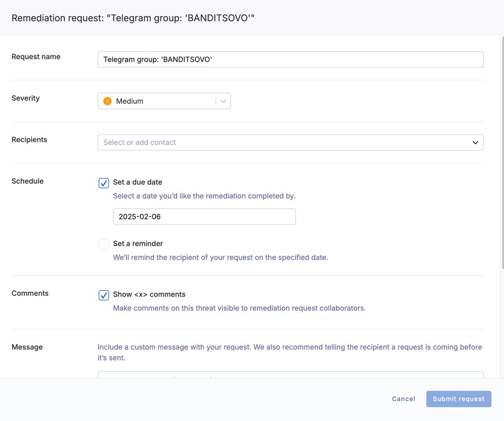504x421 pixels.
Task: Click the Submit request button
Action: 459,399
